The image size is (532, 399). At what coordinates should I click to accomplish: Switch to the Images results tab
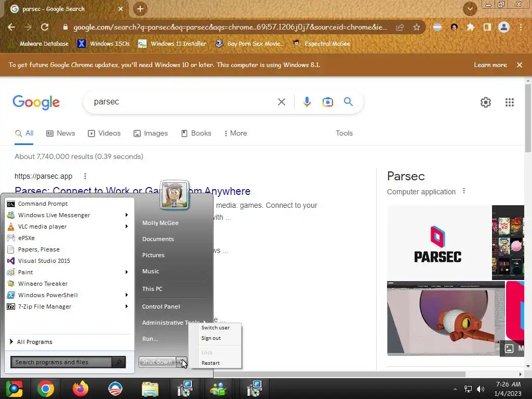pos(151,134)
